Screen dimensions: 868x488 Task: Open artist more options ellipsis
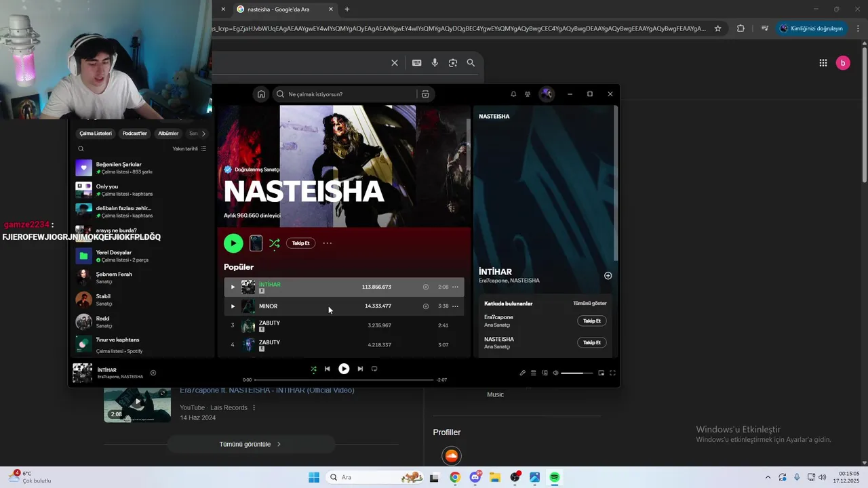coord(328,243)
